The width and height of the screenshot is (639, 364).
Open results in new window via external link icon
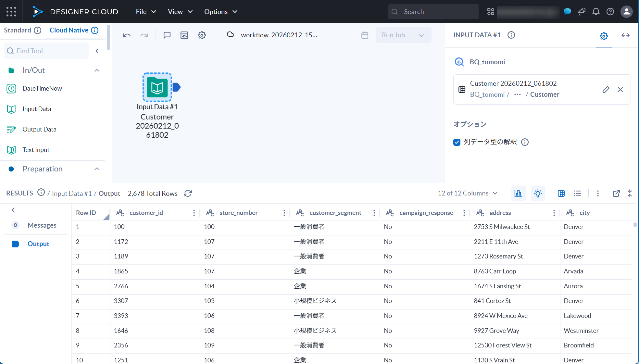point(617,193)
